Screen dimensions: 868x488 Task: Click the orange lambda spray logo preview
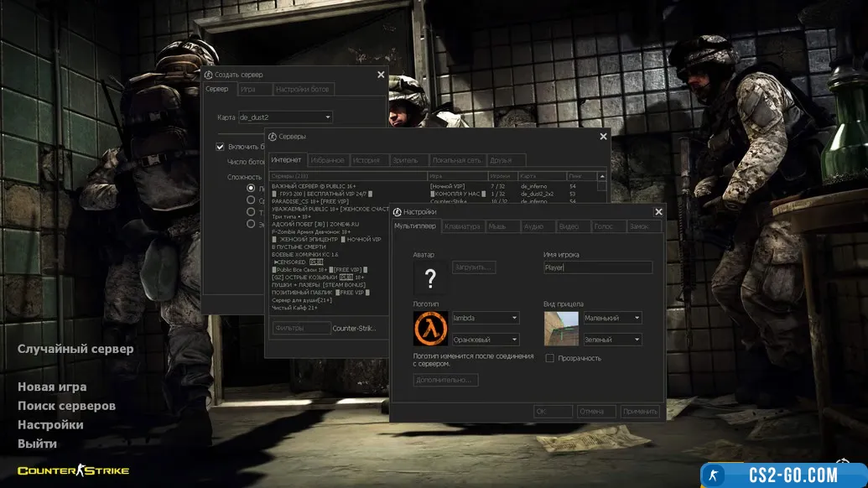point(431,329)
